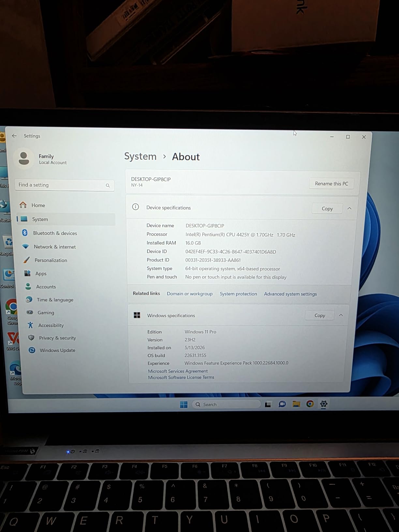Click the Windows logo in Windows specifications
This screenshot has height=532, width=399.
137,315
